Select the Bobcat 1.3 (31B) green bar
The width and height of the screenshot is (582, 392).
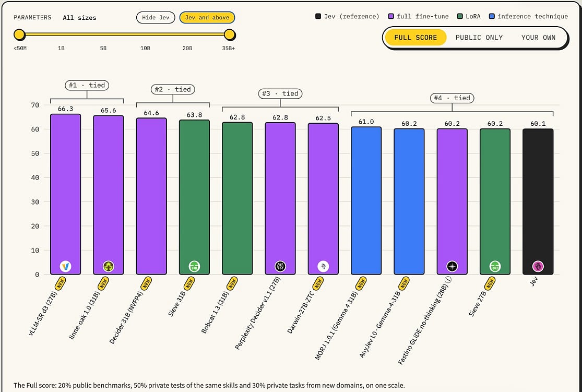coord(237,198)
